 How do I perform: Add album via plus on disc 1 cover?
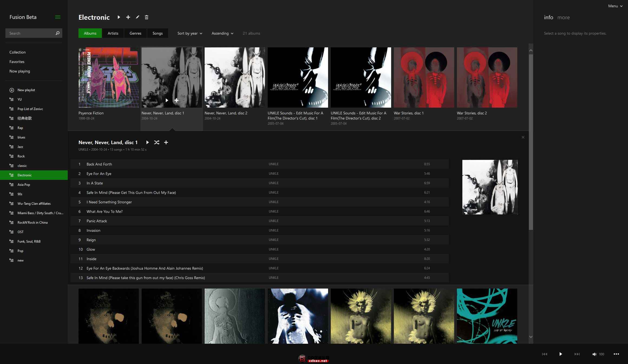pos(176,100)
